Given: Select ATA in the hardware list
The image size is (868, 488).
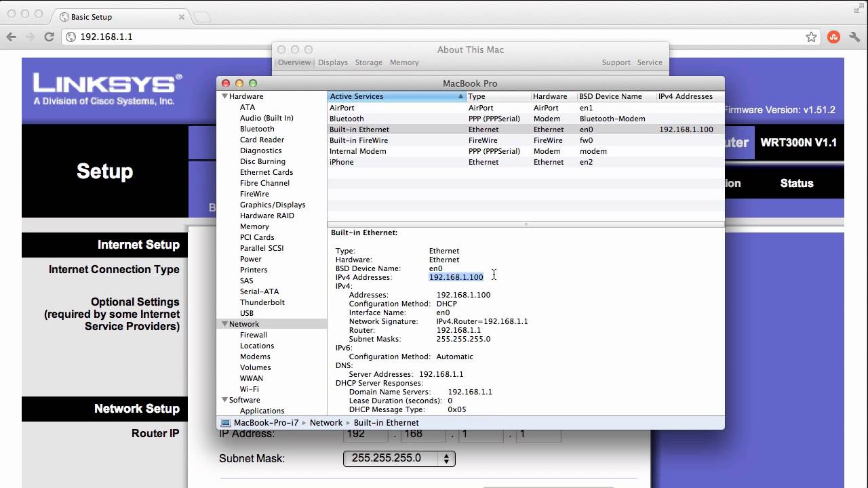Looking at the screenshot, I should 248,107.
